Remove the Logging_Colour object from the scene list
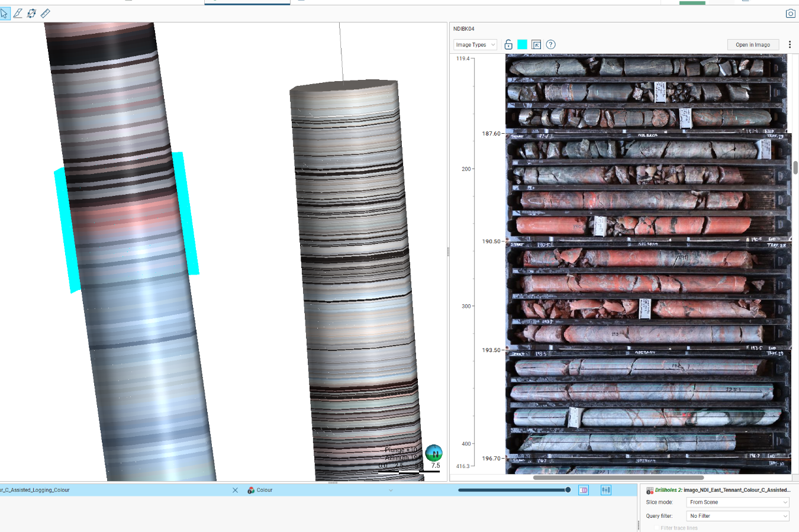 click(x=235, y=490)
